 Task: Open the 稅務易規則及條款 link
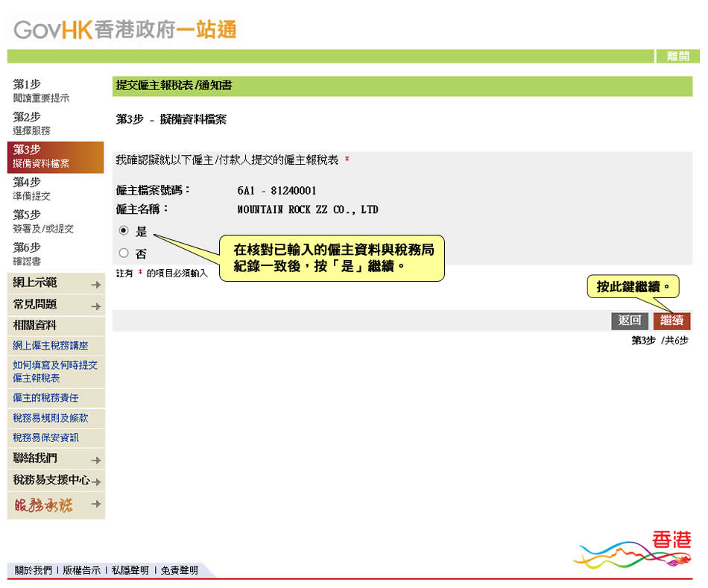50,418
